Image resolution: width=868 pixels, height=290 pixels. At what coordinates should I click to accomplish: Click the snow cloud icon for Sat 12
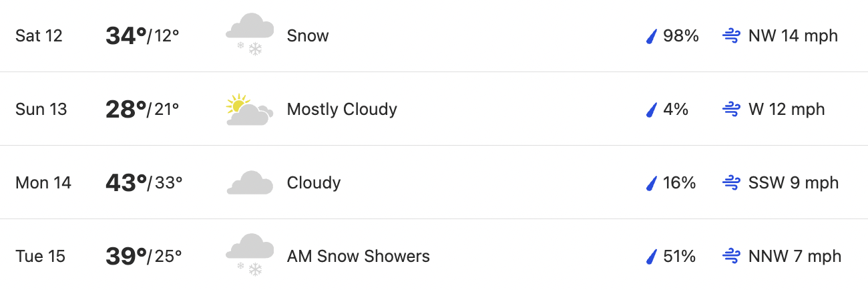pos(250,35)
